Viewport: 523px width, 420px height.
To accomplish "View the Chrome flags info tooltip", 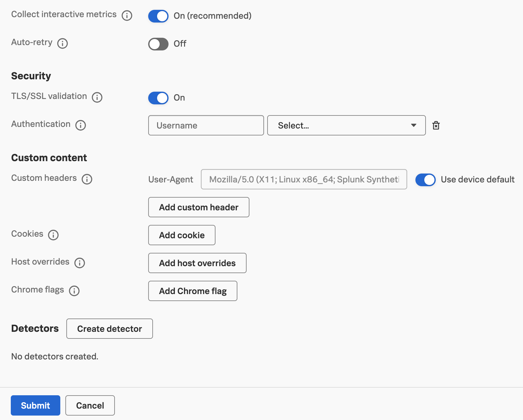I will [x=74, y=291].
